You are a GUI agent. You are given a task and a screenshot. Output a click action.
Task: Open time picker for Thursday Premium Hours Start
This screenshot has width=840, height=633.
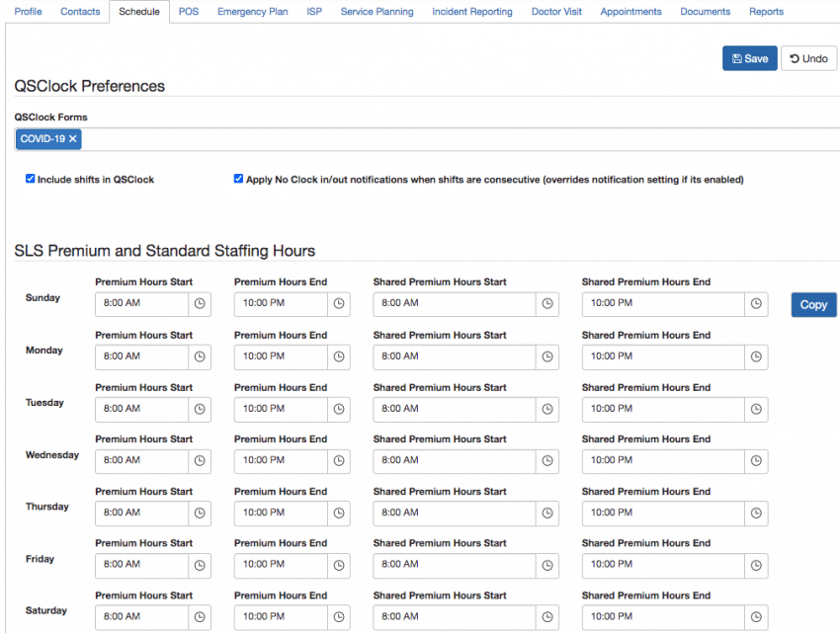(200, 513)
